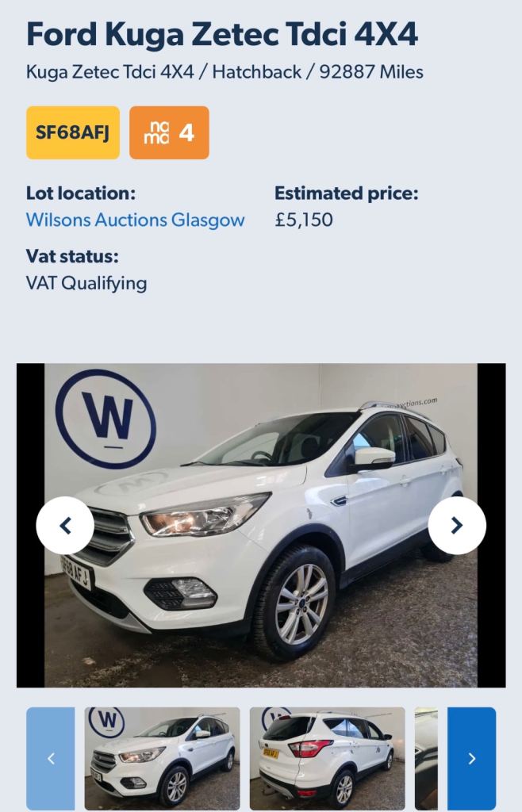Click the estimated price £5,150 value
This screenshot has height=812, width=522.
click(x=304, y=220)
